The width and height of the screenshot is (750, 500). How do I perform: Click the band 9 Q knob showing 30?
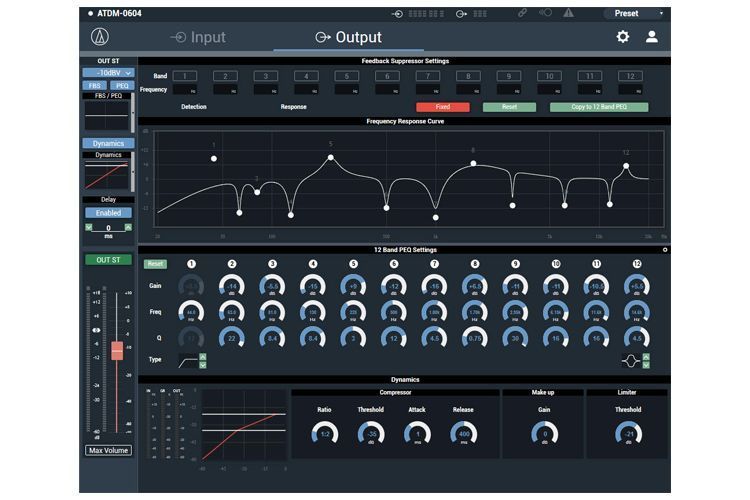click(x=515, y=338)
